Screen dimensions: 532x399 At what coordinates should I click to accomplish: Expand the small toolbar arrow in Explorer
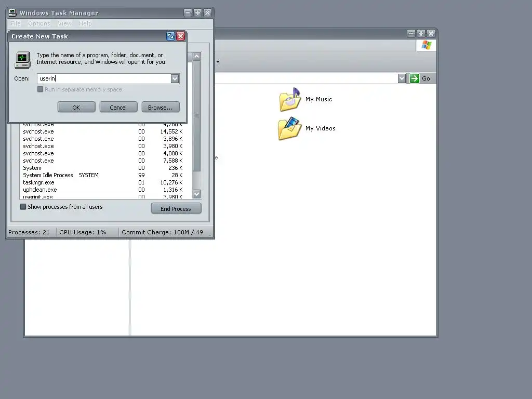coord(218,62)
